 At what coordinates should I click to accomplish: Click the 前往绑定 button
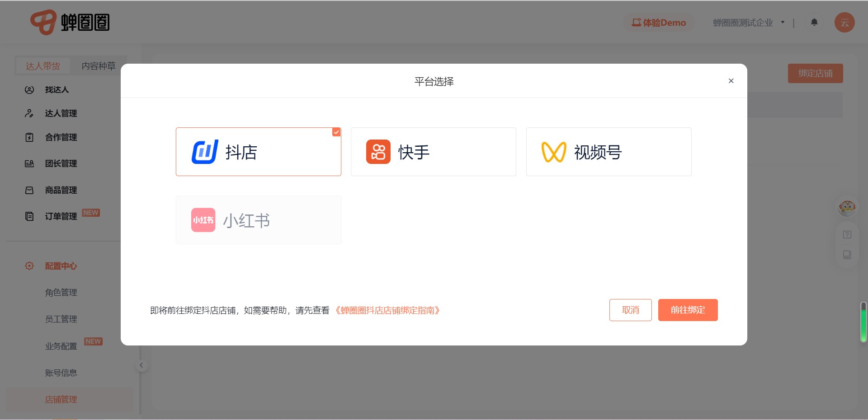[x=688, y=310]
